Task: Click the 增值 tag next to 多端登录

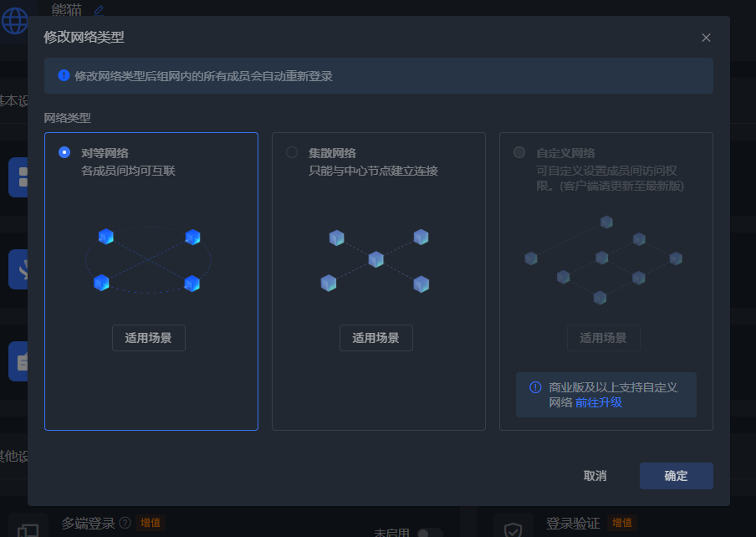Action: [x=150, y=523]
